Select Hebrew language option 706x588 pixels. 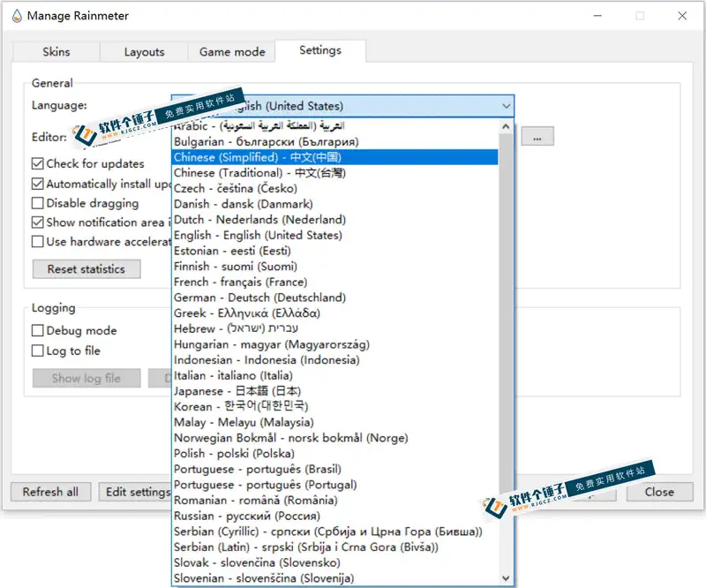point(335,329)
